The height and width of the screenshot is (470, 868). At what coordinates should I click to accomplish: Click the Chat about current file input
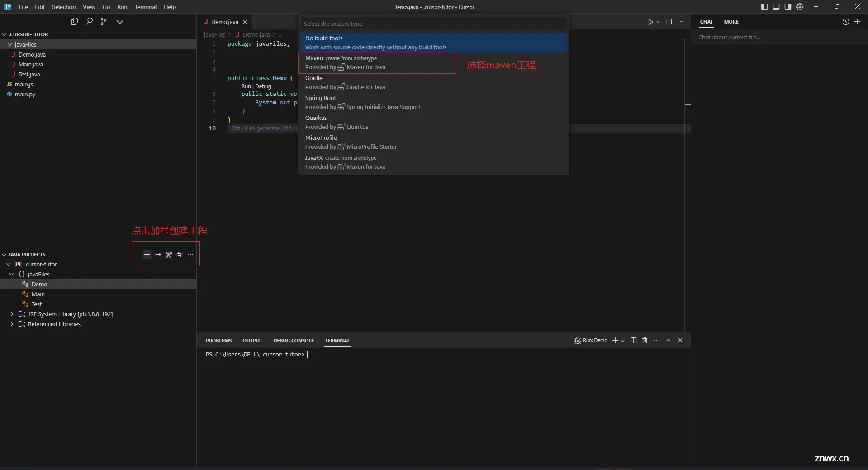coord(779,38)
